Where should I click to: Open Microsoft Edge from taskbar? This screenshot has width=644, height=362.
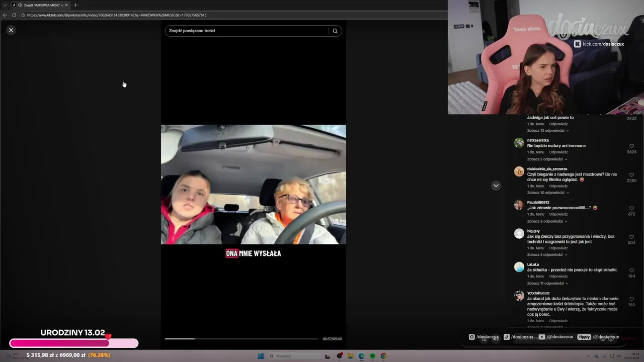point(361,356)
